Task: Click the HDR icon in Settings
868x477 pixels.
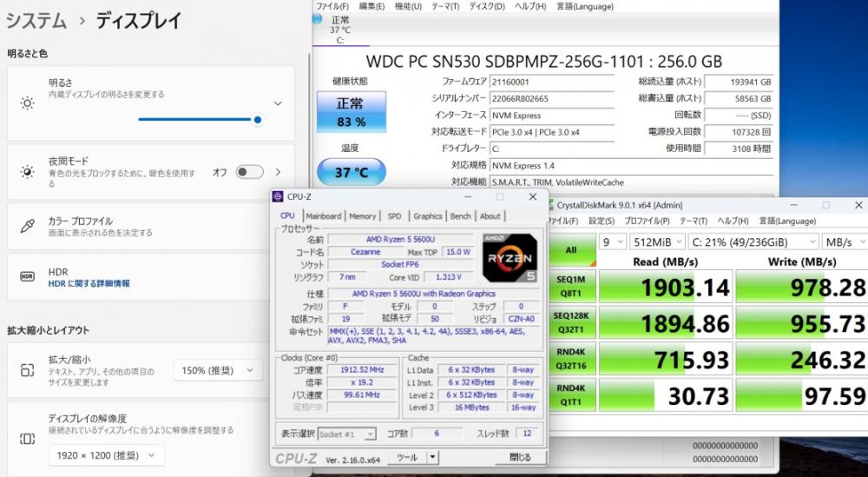Action: pos(27,276)
